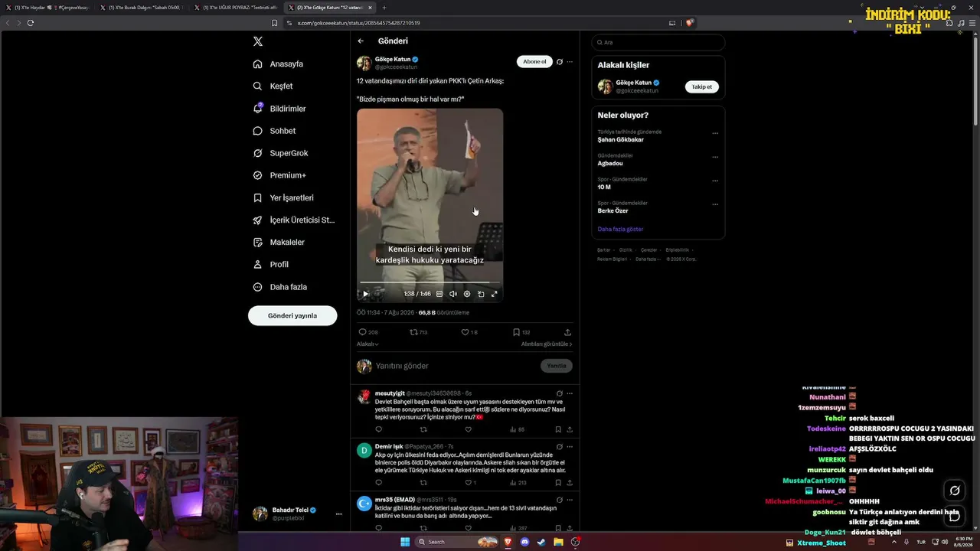
Task: Open options for Berke Özer trend
Action: (x=715, y=204)
